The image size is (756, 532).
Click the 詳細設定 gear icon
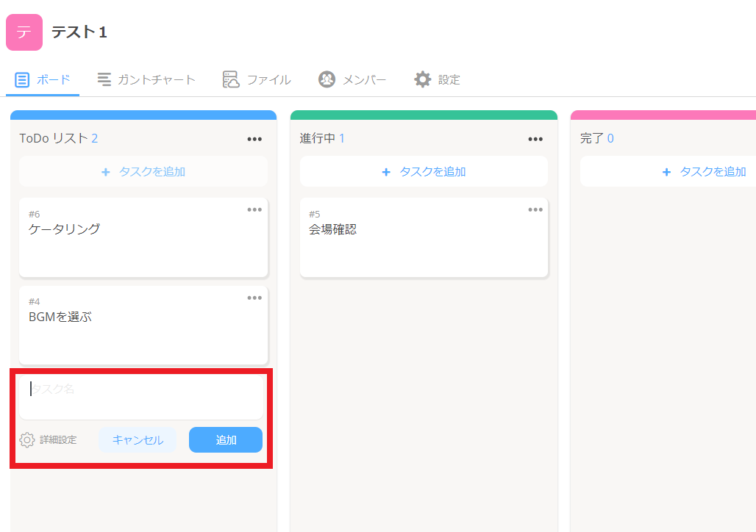tap(27, 440)
